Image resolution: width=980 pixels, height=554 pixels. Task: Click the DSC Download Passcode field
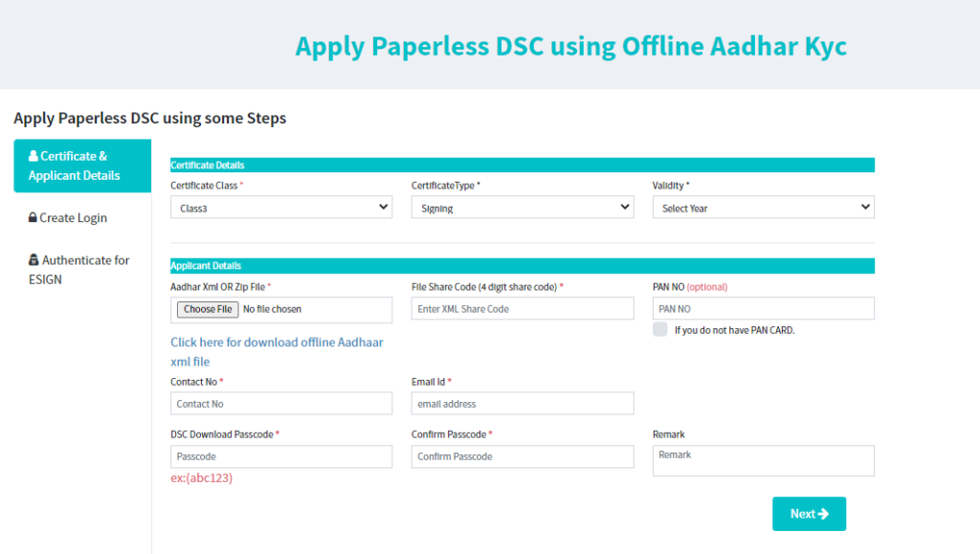pos(281,456)
